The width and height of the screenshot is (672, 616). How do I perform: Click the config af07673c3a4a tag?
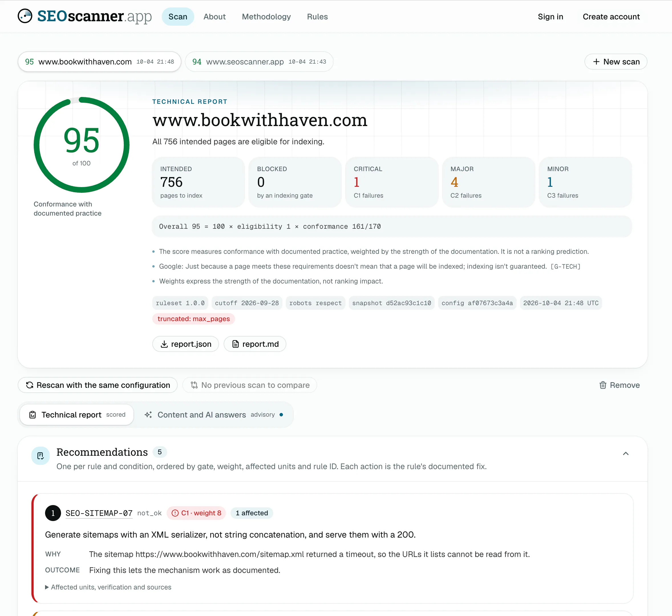477,303
